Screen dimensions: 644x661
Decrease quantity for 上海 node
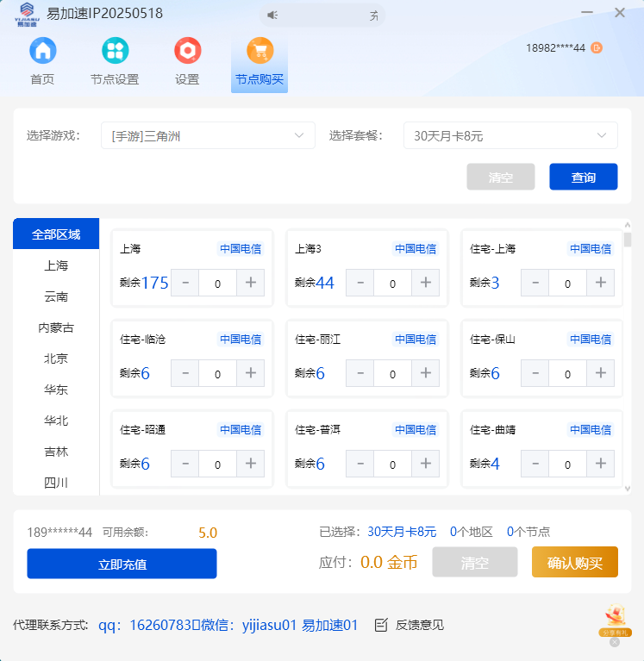pyautogui.click(x=184, y=283)
